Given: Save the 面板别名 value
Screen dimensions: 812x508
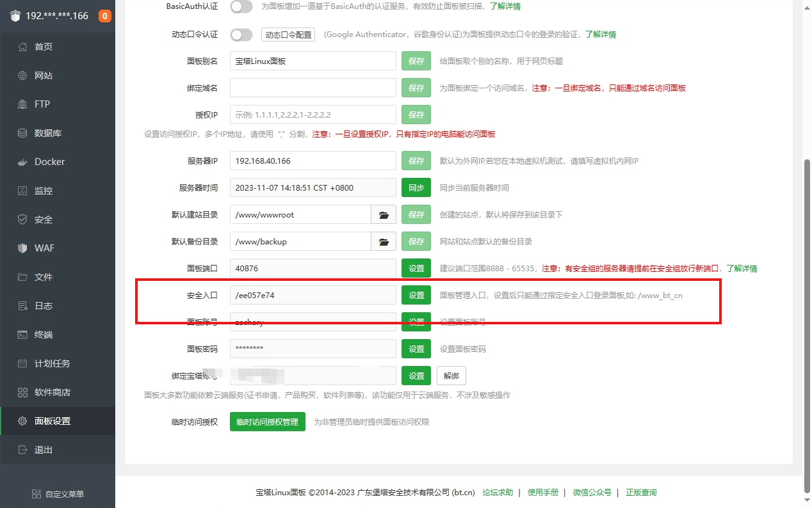Looking at the screenshot, I should 416,61.
